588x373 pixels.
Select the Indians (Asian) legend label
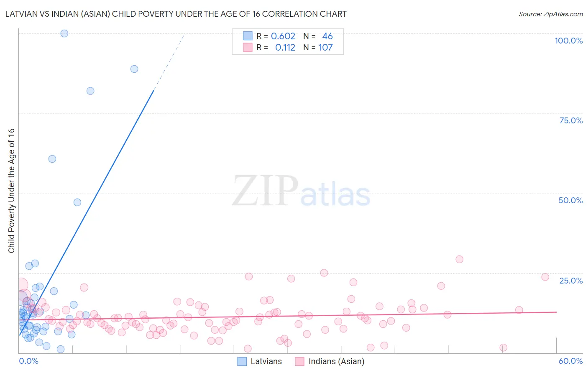point(336,361)
